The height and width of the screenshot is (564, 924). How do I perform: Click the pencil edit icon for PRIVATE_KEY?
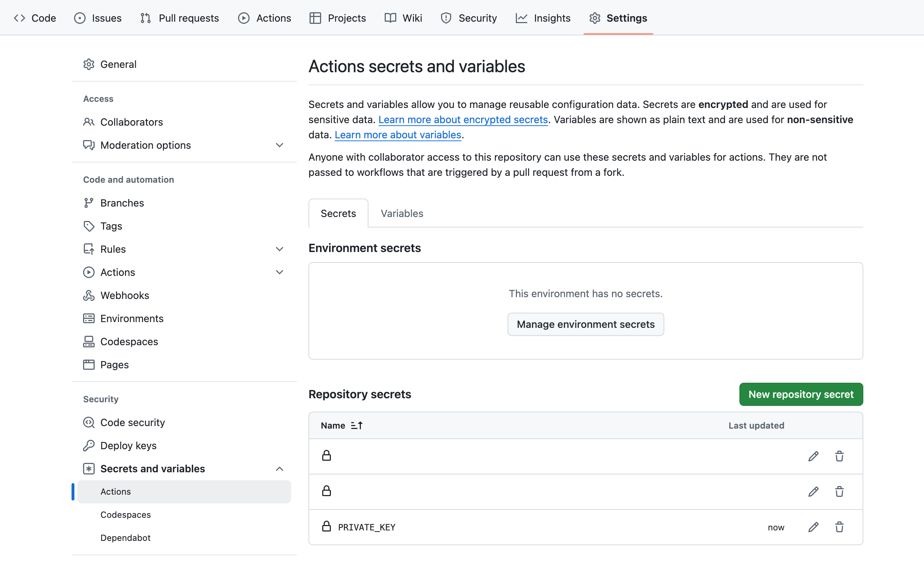pos(813,527)
